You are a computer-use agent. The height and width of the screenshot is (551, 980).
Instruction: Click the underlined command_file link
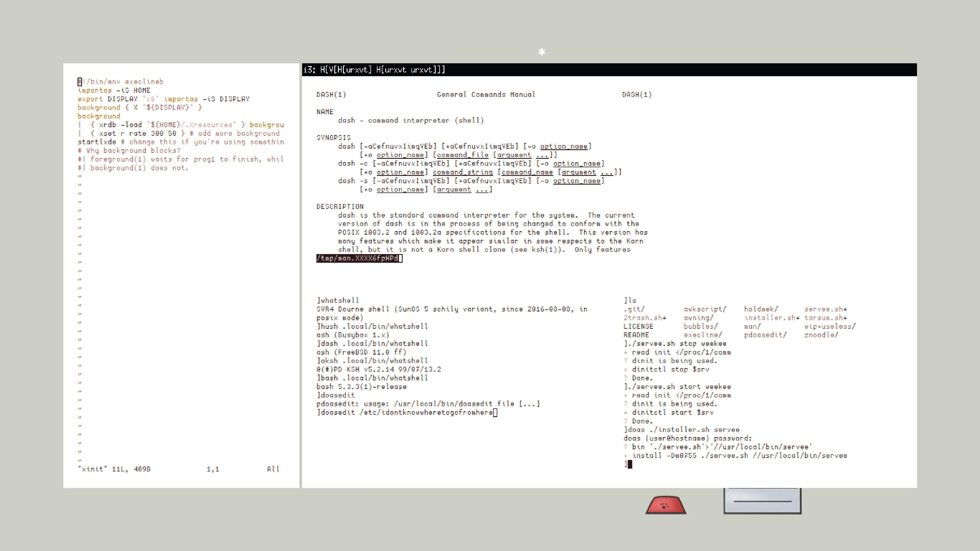(463, 155)
